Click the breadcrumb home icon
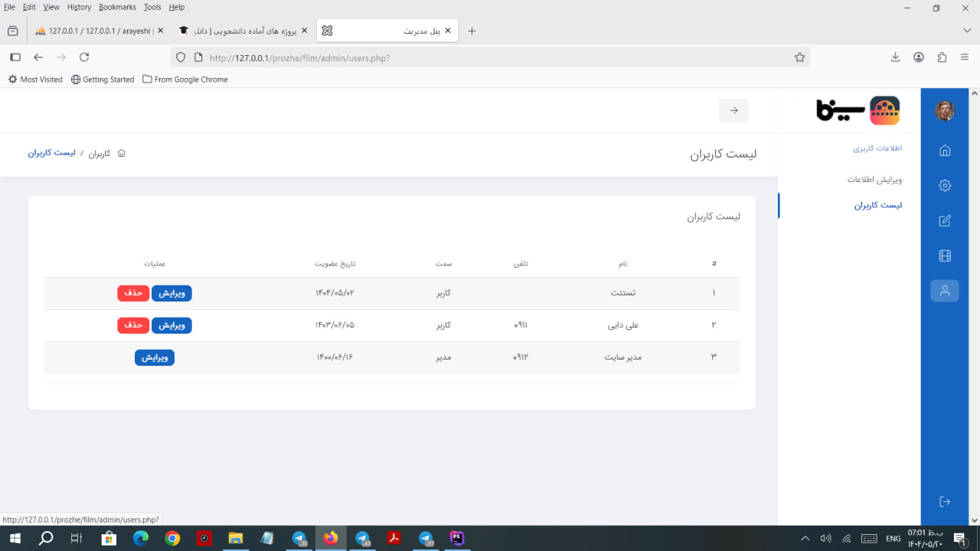The height and width of the screenshot is (551, 980). 121,153
